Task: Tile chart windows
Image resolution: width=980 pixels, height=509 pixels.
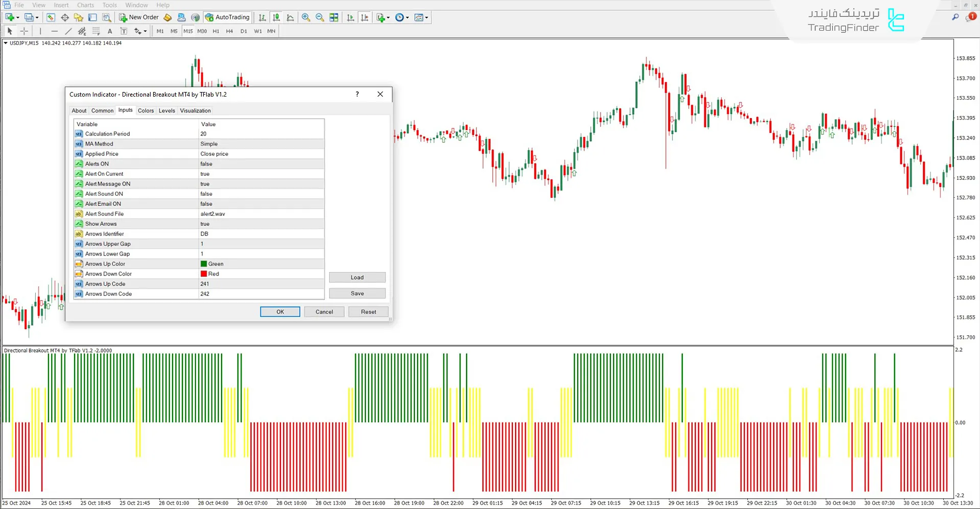Action: click(x=333, y=17)
